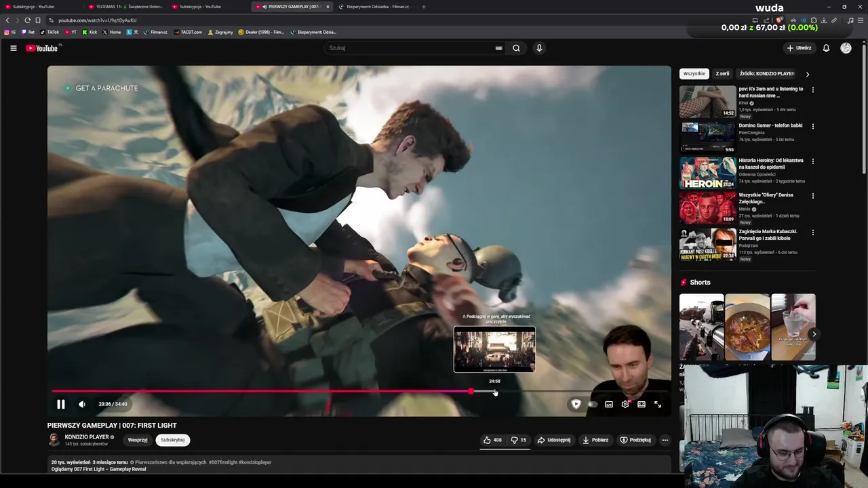Open the FACEIT.com bookmark

(x=188, y=32)
